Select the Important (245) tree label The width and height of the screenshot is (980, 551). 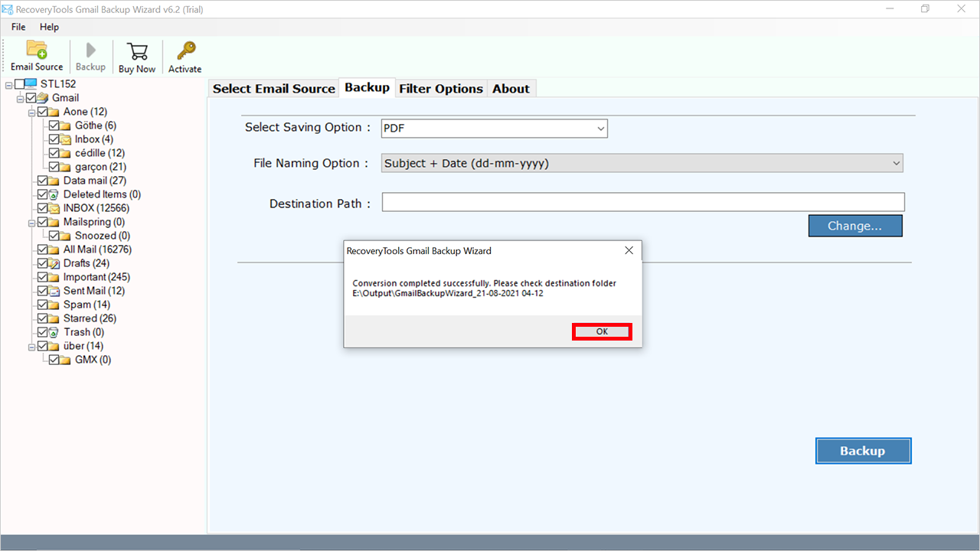97,277
